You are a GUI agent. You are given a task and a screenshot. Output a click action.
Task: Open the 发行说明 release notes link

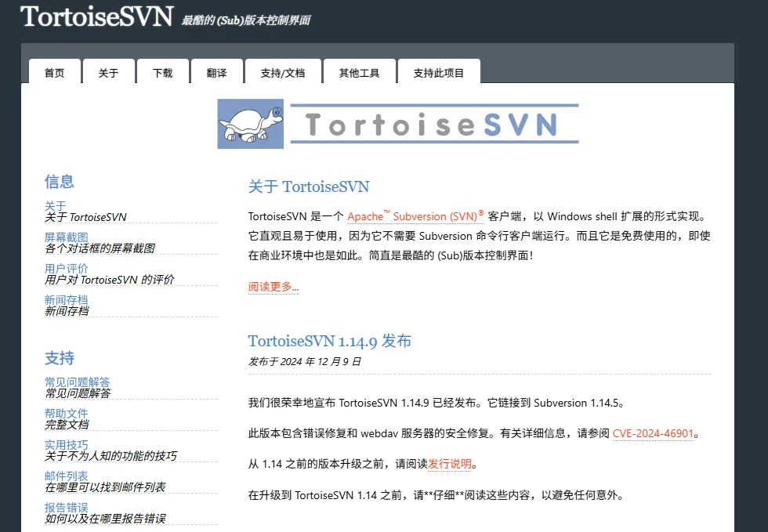coord(450,464)
